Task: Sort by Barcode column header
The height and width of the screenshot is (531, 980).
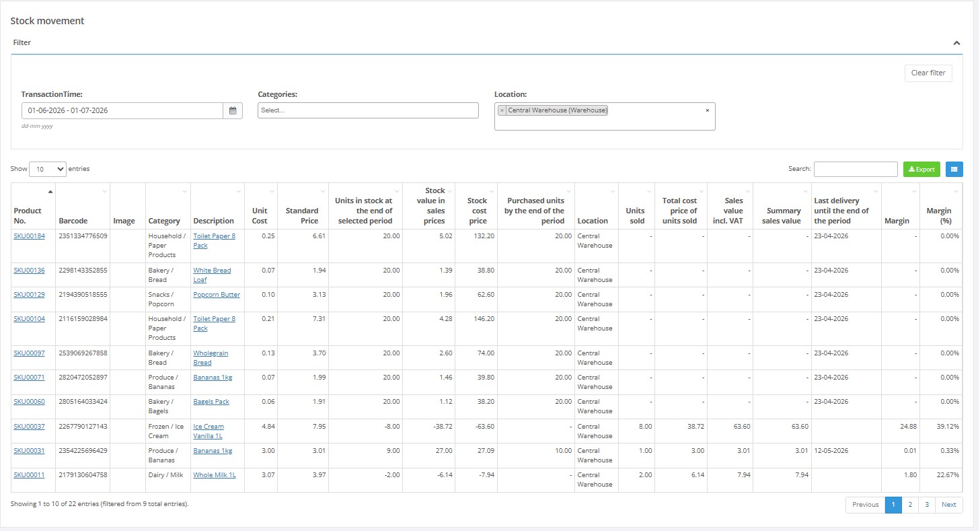Action: pyautogui.click(x=83, y=206)
